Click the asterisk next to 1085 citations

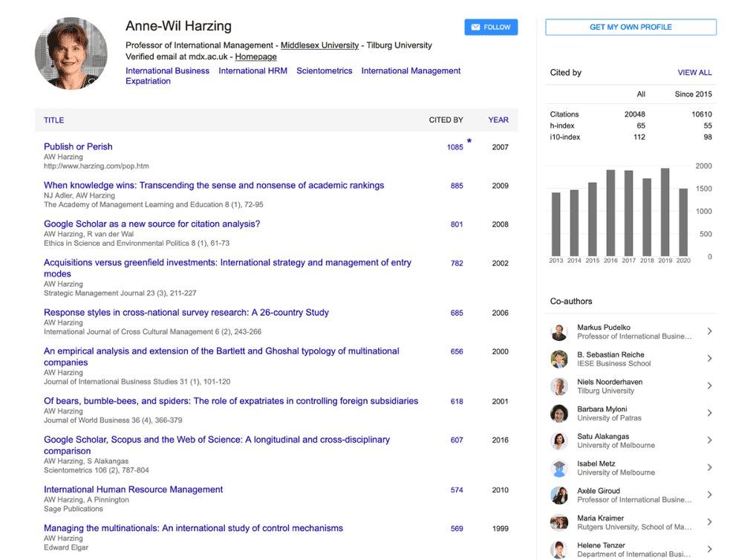pos(469,141)
